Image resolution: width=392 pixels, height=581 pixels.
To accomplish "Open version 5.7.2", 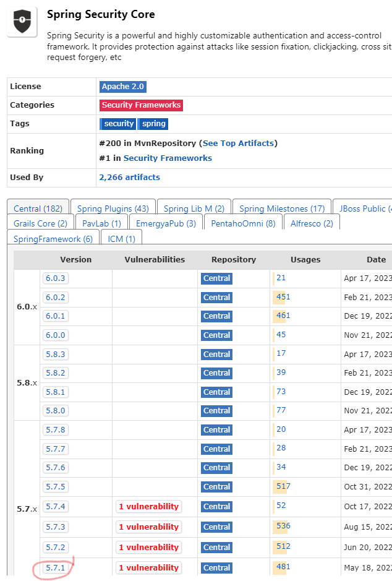I will (x=56, y=548).
